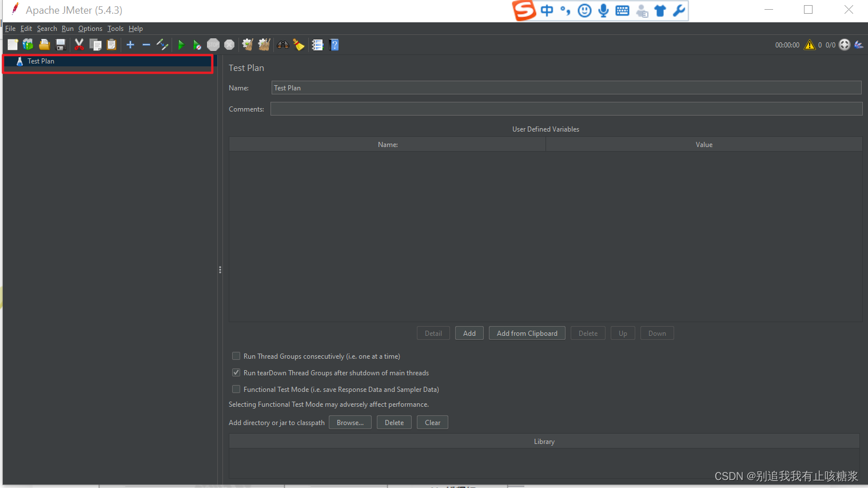This screenshot has height=488, width=868.
Task: Click the round remote engines icon
Action: (x=845, y=45)
